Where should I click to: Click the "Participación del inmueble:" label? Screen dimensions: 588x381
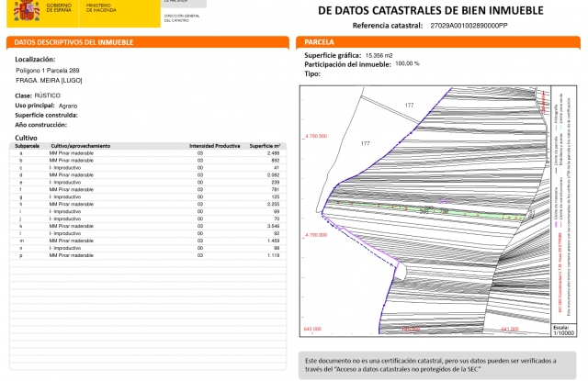click(x=347, y=64)
